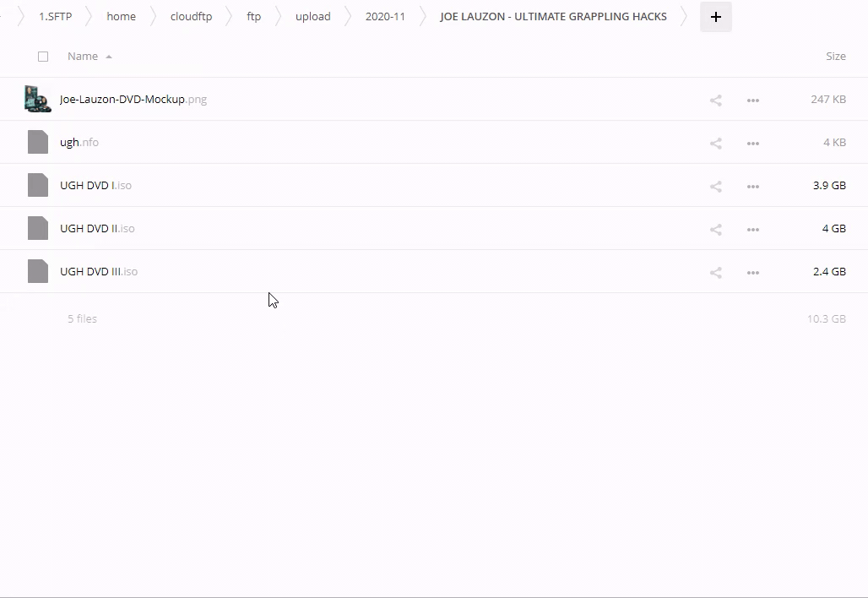Viewport: 868px width, 598px height.
Task: Preview the Joe-Lauzon-DVD-Mockup thumbnail image
Action: coord(37,99)
